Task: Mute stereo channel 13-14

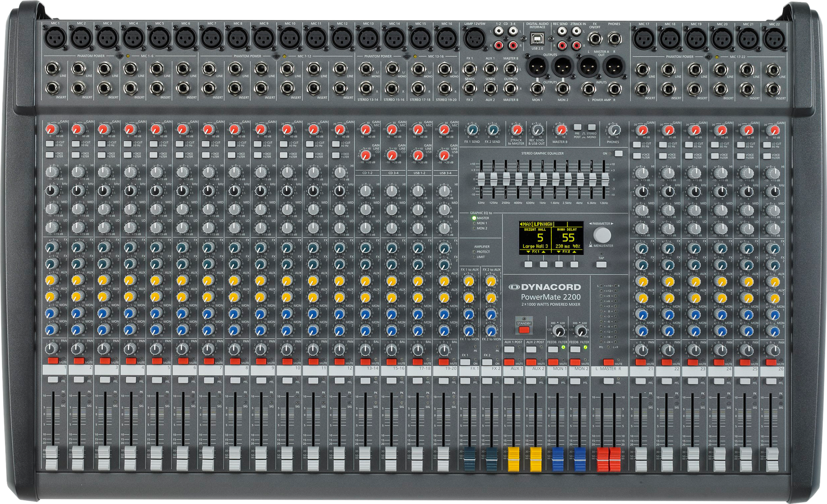Action: point(365,362)
